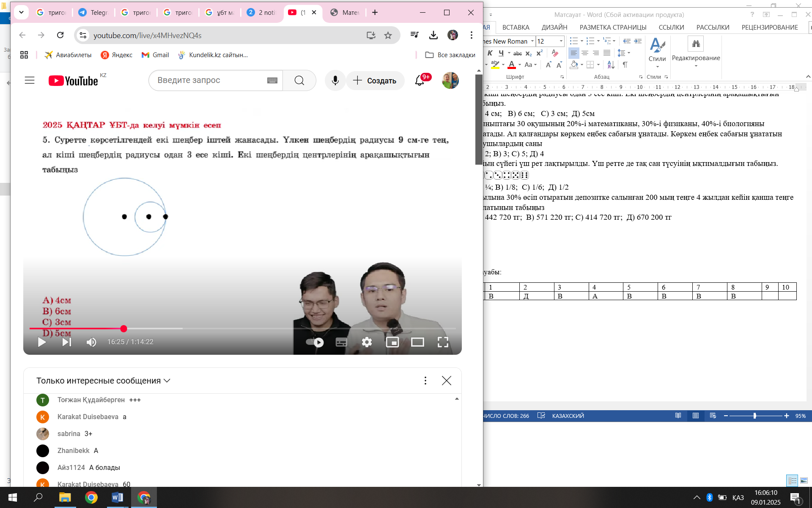This screenshot has width=812, height=508.
Task: Open the Авиабилеты bookmark
Action: 68,55
